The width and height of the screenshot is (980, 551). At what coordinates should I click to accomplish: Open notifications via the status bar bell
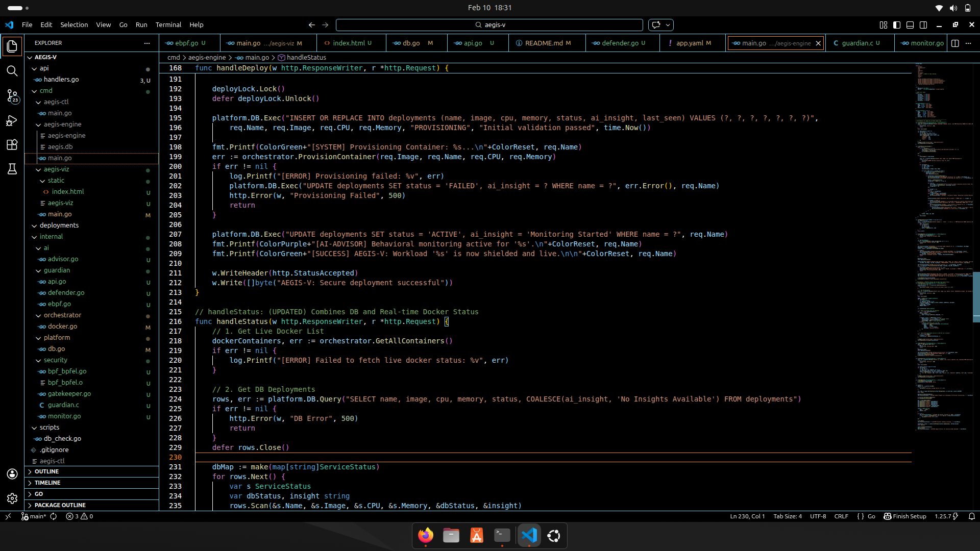point(972,516)
